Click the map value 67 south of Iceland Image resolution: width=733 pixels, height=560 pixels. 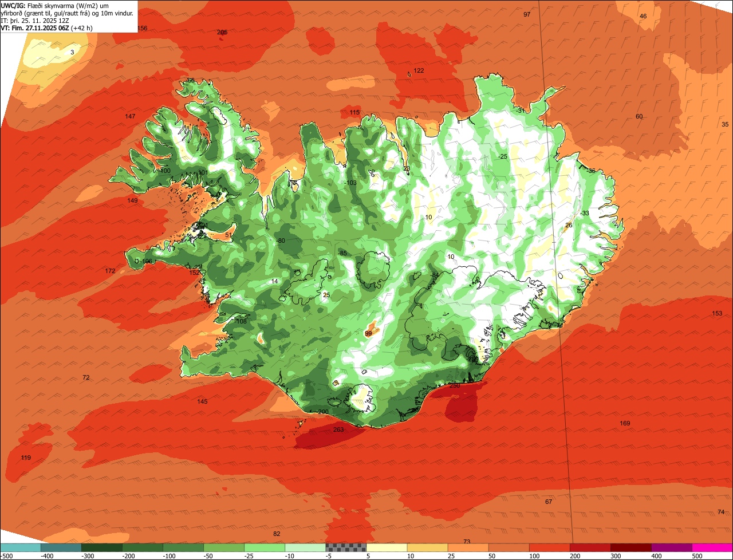[x=549, y=502]
